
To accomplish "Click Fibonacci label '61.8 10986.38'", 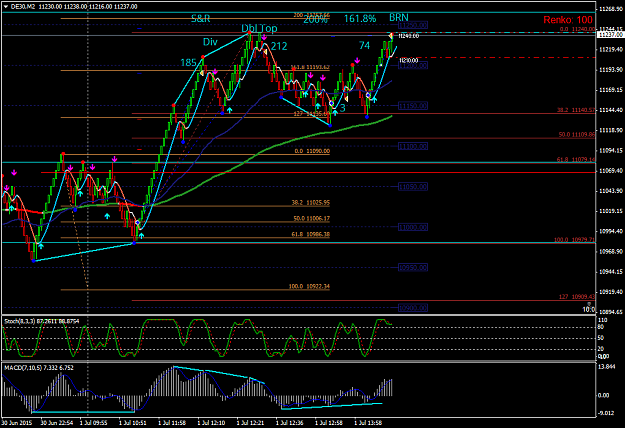I will (x=311, y=235).
